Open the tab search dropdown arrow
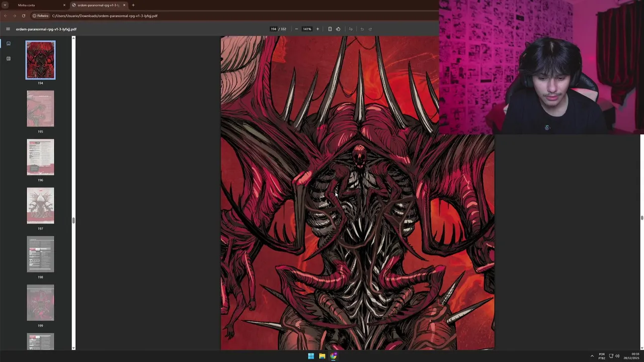The height and width of the screenshot is (362, 644). pyautogui.click(x=5, y=5)
